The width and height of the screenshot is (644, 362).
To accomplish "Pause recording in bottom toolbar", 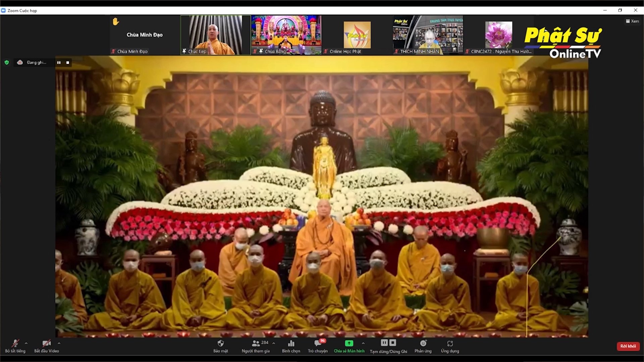I will [x=384, y=343].
